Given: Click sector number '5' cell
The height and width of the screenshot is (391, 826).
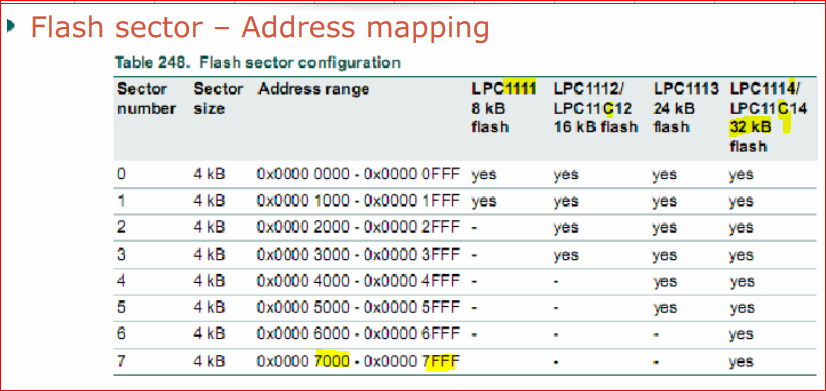Looking at the screenshot, I should tap(121, 308).
